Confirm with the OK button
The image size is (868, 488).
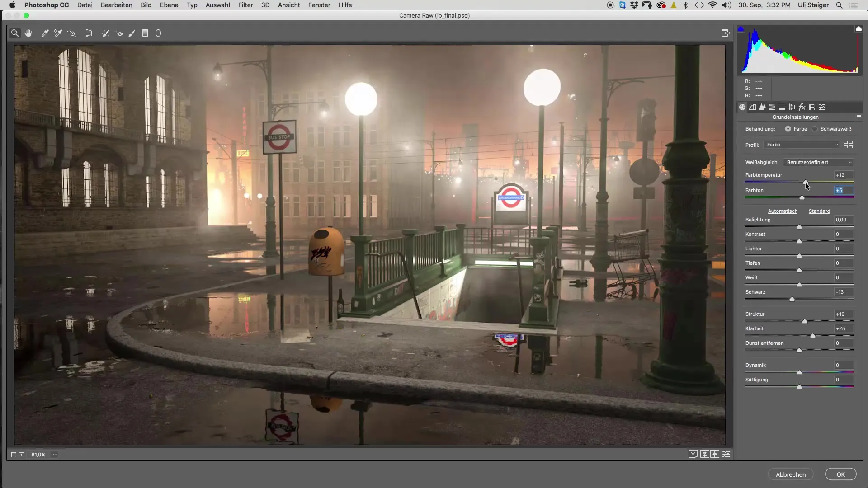pyautogui.click(x=840, y=474)
